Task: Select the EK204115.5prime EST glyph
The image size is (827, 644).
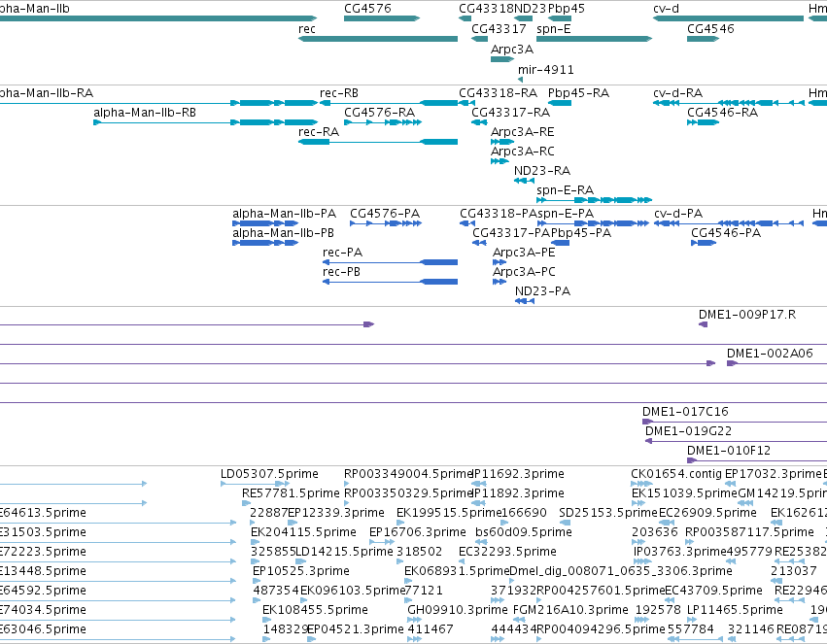Action: point(256,542)
